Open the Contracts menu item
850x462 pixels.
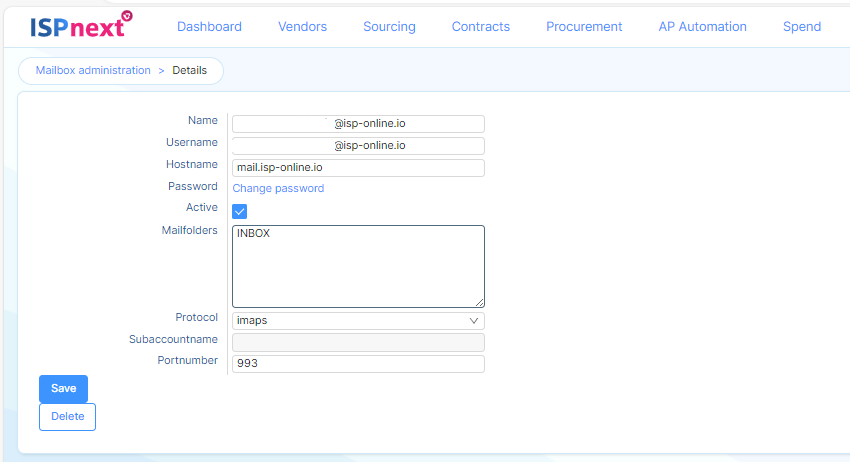(x=481, y=27)
